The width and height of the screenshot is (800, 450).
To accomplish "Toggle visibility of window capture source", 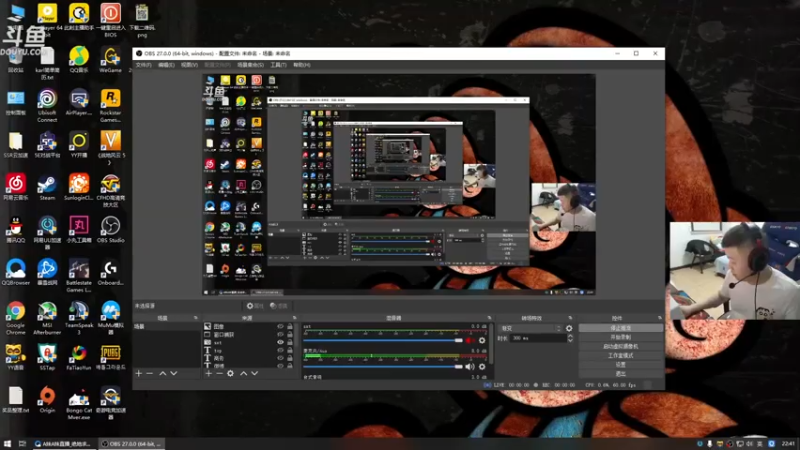I will (280, 335).
